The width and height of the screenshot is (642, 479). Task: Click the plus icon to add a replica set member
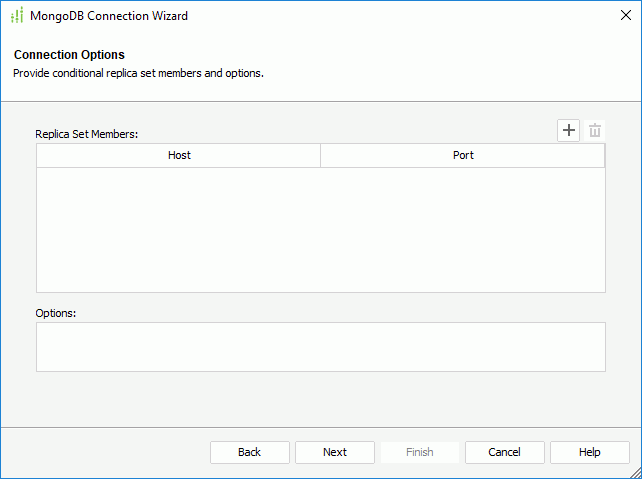click(568, 131)
